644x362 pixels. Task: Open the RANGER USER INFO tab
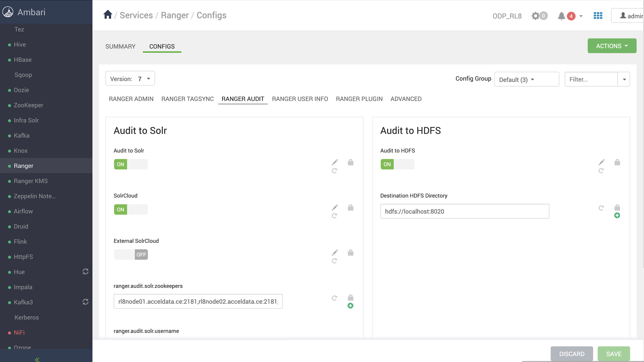300,99
